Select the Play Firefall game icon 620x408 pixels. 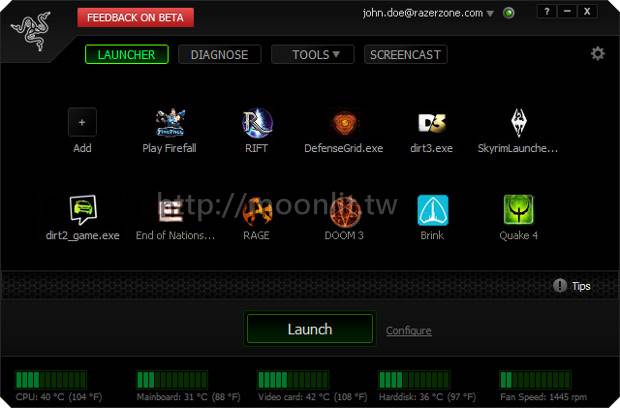(x=170, y=123)
